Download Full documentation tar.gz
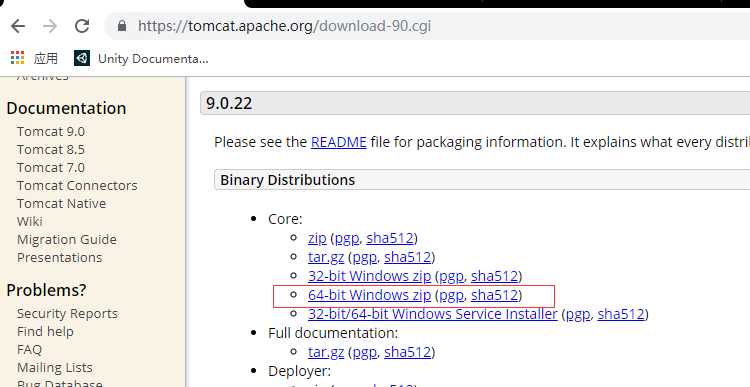The width and height of the screenshot is (750, 387). tap(326, 352)
